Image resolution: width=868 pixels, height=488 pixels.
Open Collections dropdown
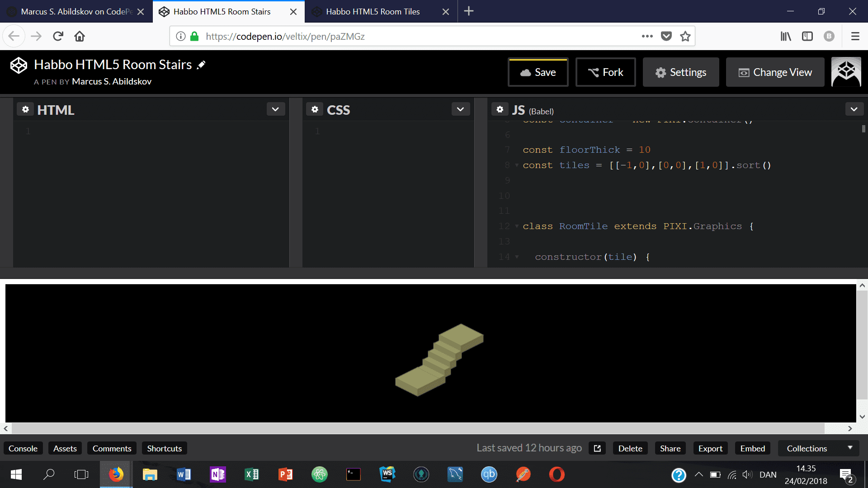820,448
